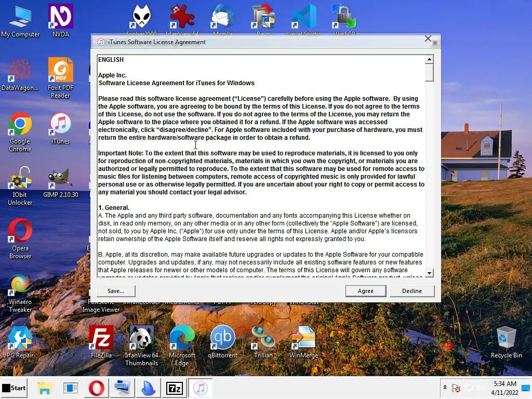The width and height of the screenshot is (532, 399).
Task: Select the Winaero Tweaker icon
Action: (x=20, y=294)
